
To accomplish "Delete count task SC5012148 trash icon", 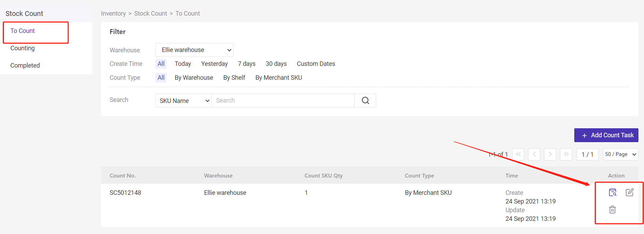I will tap(612, 210).
